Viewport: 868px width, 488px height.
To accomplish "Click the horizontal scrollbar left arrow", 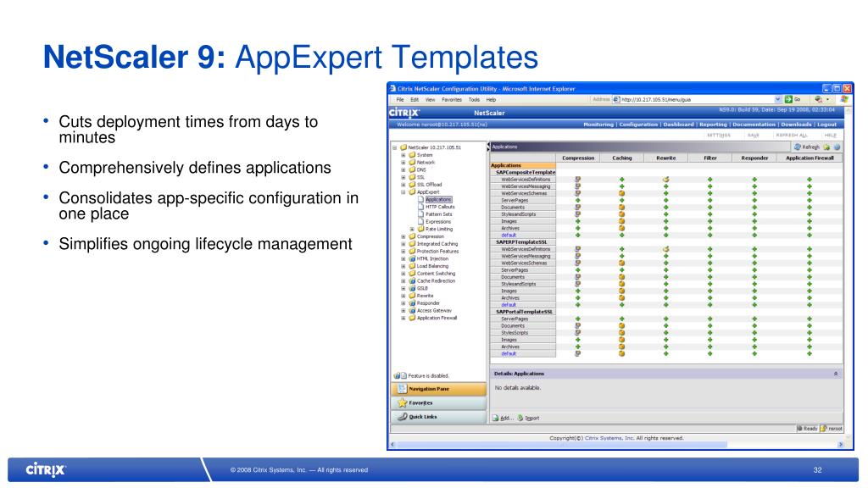I will point(393,444).
